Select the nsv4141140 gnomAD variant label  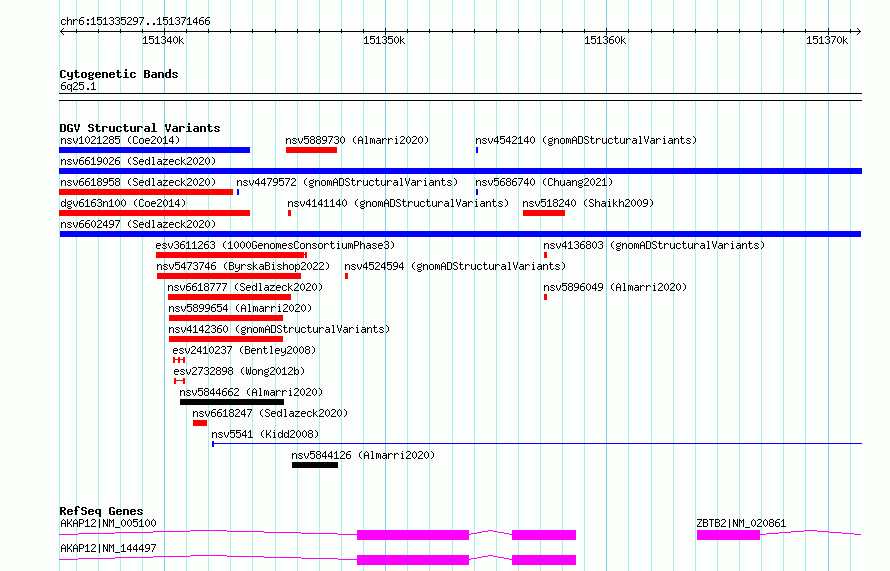(x=398, y=203)
